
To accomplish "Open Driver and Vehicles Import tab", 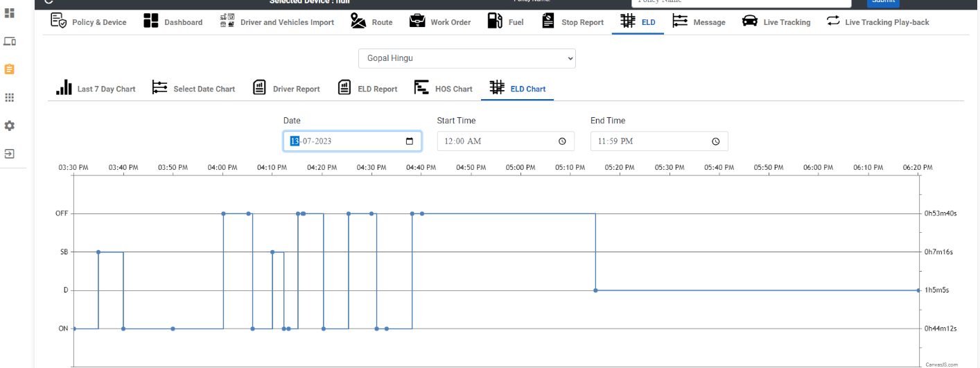I will 277,21.
